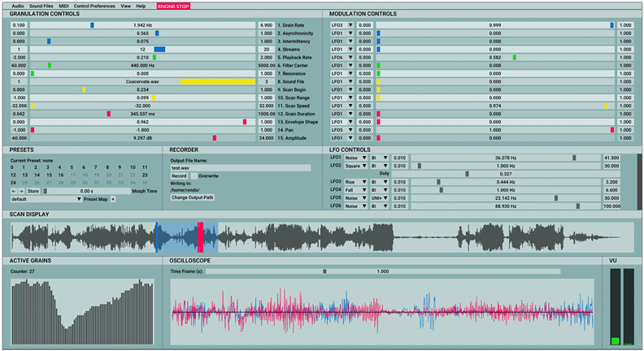Select preset number 5
This screenshot has height=351, width=644.
point(72,167)
